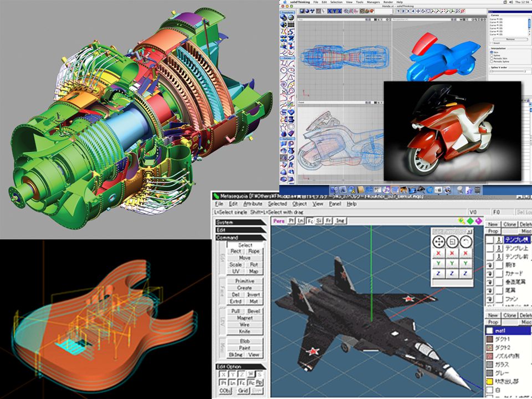Collapse the Edit panel header in Metasequoia sidebar
Viewport: 532px width, 399px height.
pyautogui.click(x=241, y=230)
